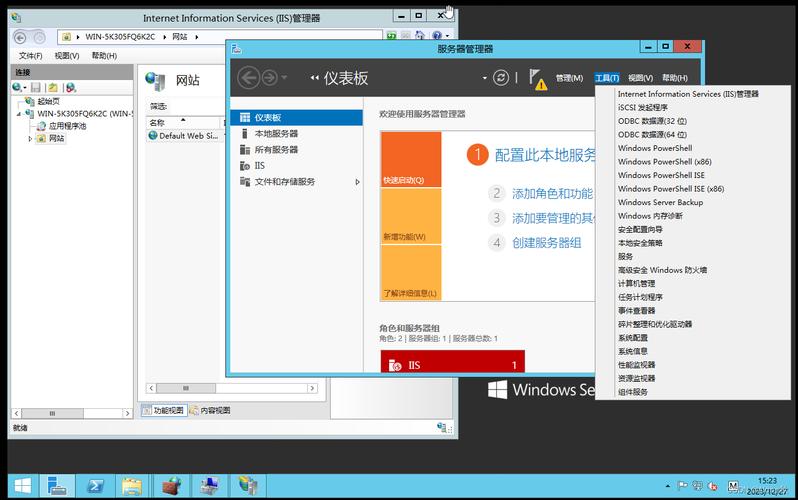Click the 配置此本地服务器 link
Screen dimensions: 798x500
(x=545, y=155)
